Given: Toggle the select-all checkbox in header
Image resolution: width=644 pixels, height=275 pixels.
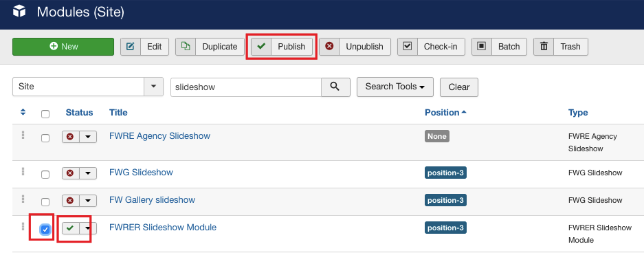Looking at the screenshot, I should click(45, 113).
